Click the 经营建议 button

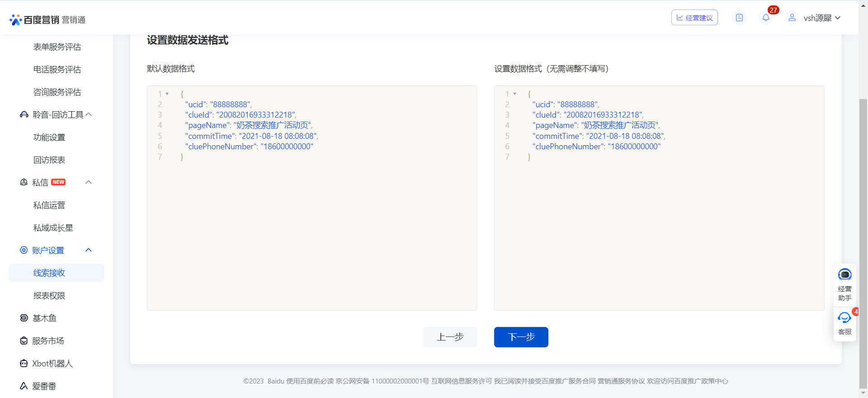[x=694, y=18]
